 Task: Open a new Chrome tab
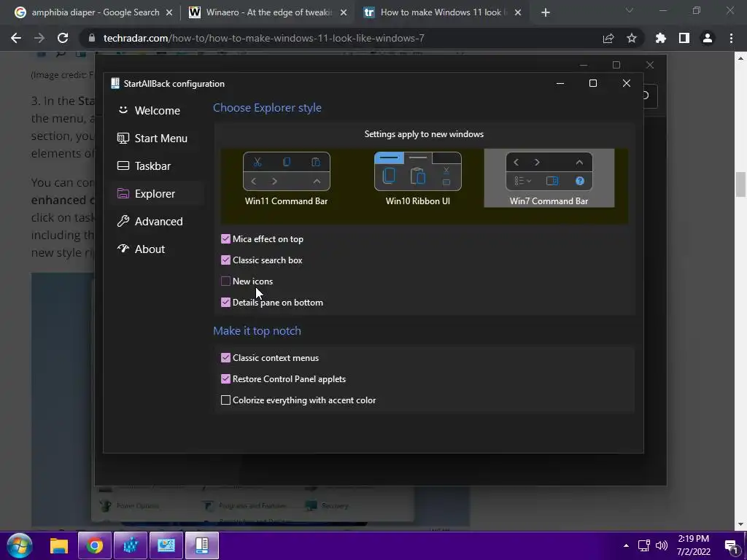pos(546,12)
